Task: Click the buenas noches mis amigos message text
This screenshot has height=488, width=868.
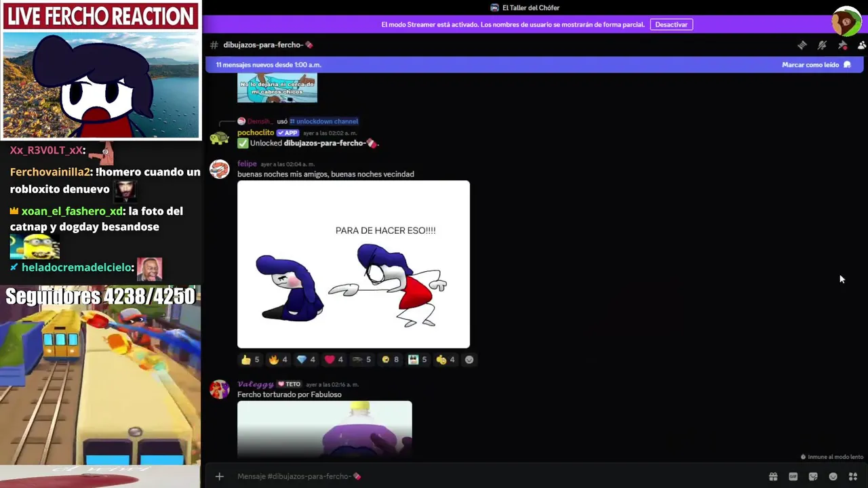Action: pyautogui.click(x=325, y=174)
